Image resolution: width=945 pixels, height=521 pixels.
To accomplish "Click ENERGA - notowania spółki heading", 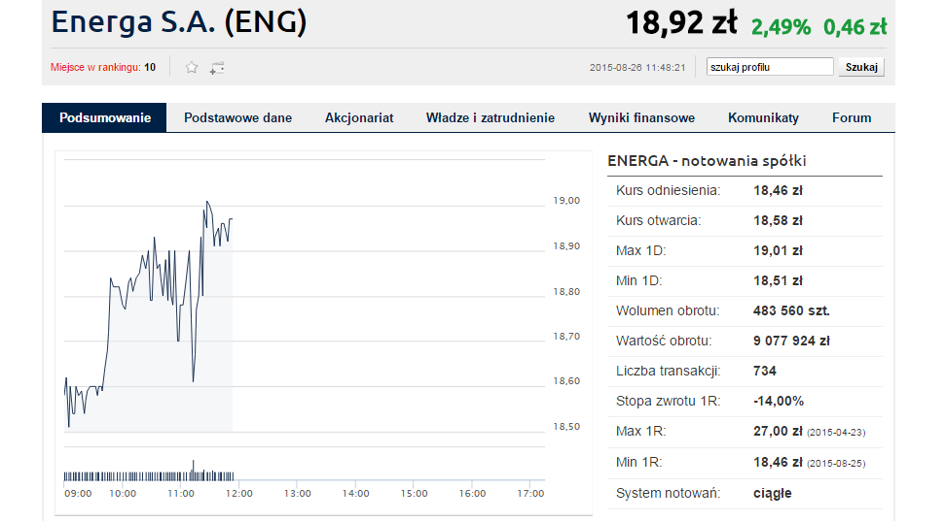I will (x=706, y=161).
